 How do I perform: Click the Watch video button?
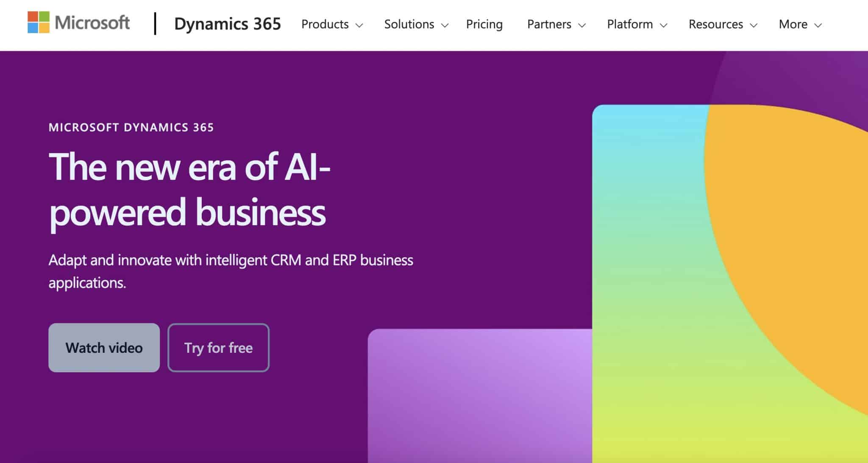point(104,348)
